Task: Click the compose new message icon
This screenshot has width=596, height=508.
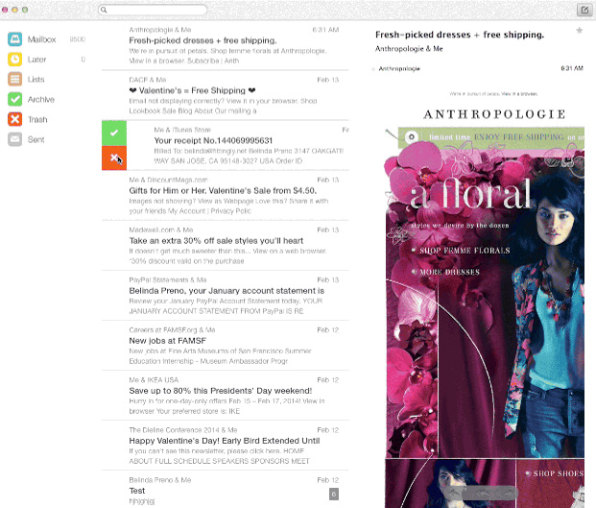Action: [x=584, y=10]
